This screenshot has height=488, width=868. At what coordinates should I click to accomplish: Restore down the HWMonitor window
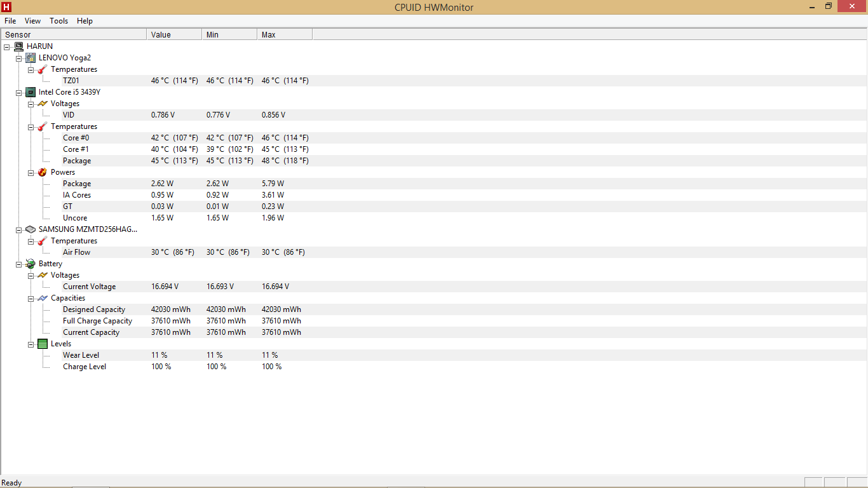(829, 6)
